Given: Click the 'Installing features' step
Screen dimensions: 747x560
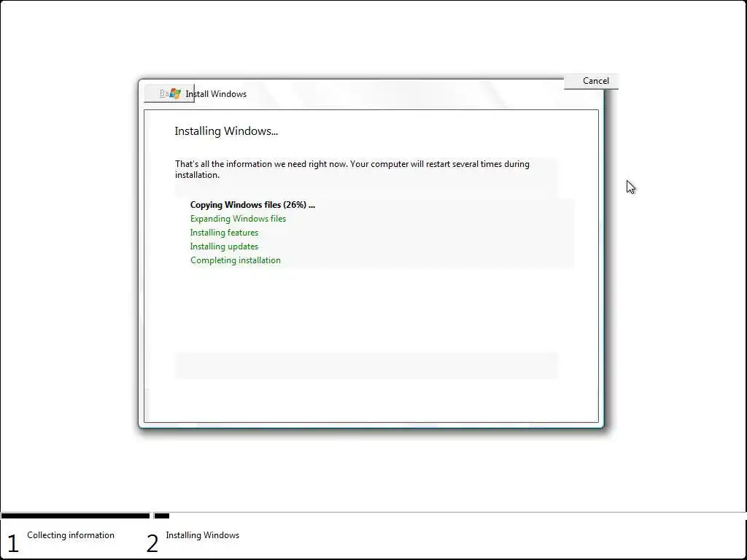Looking at the screenshot, I should click(224, 233).
